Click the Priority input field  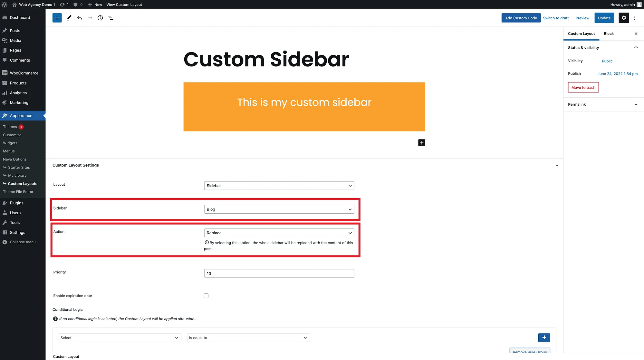click(x=279, y=273)
